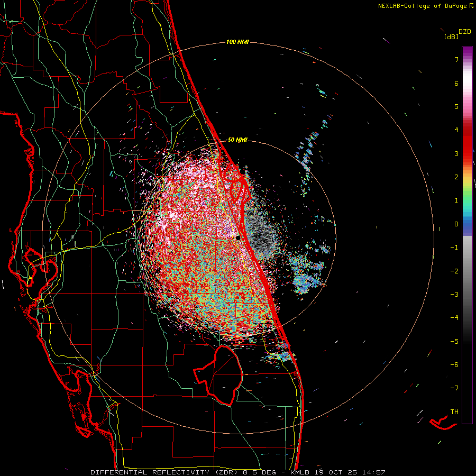The height and width of the screenshot is (476, 476).
Task: Click the 100 NMI range ring label
Action: click(237, 42)
